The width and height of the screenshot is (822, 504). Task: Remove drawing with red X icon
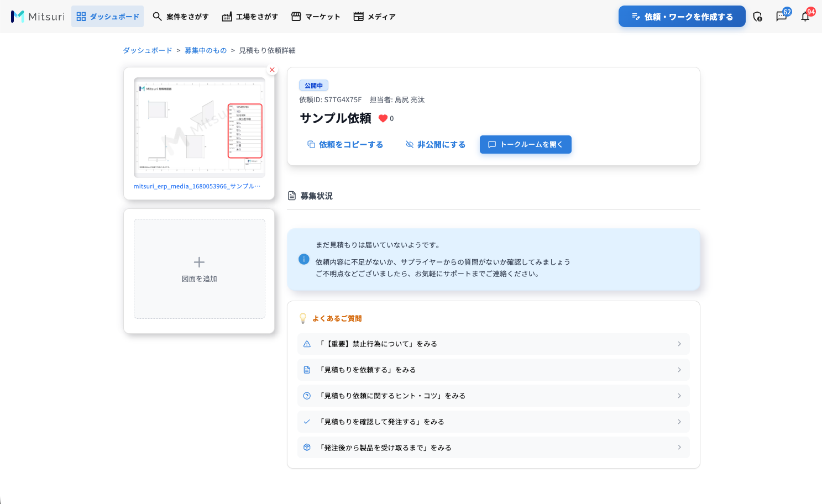pyautogui.click(x=272, y=70)
